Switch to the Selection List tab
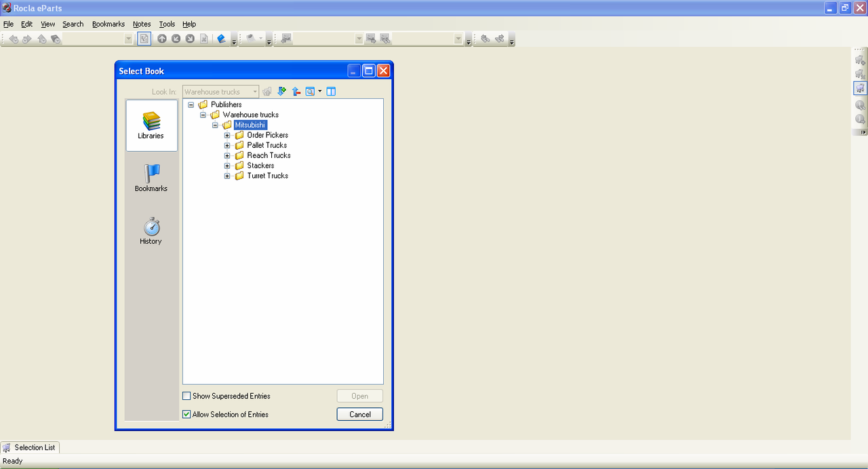Image resolution: width=868 pixels, height=469 pixels. (30, 447)
